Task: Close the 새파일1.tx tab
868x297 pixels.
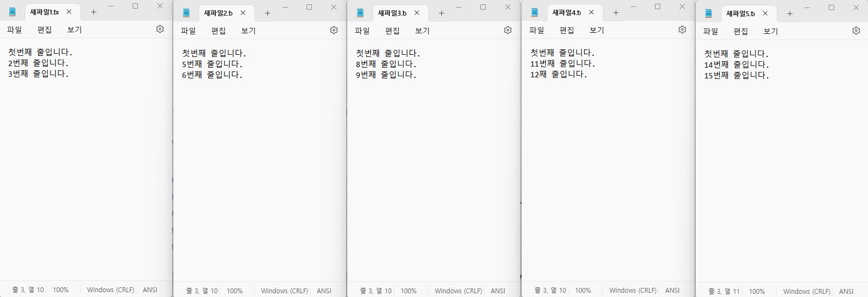Action: pos(69,11)
